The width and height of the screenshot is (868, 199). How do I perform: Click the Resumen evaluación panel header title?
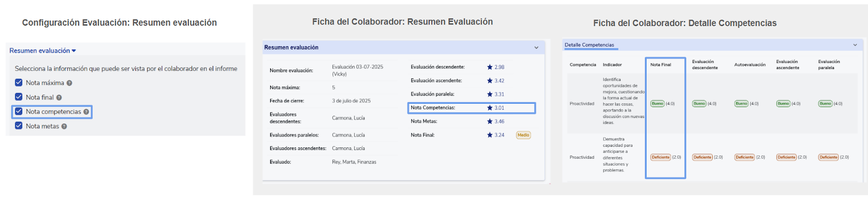coord(291,48)
